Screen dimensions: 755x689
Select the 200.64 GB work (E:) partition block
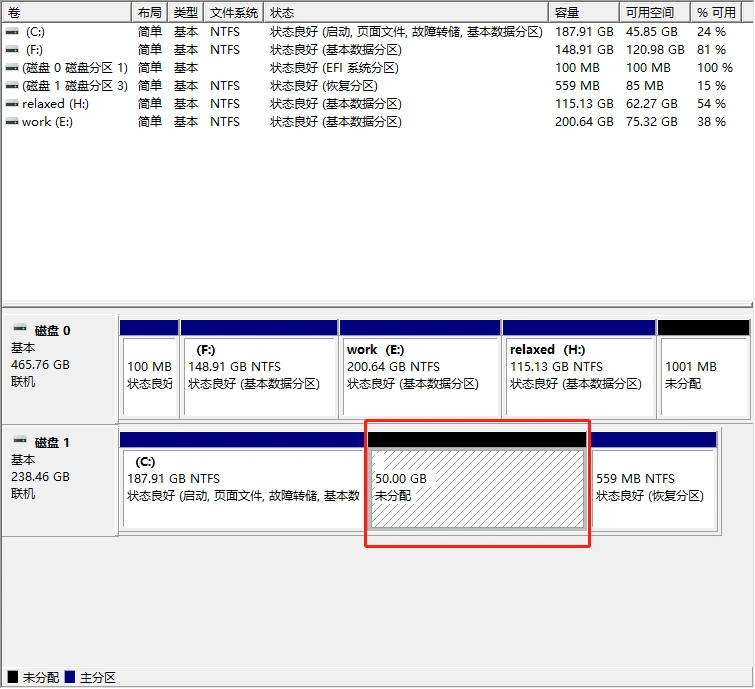419,375
